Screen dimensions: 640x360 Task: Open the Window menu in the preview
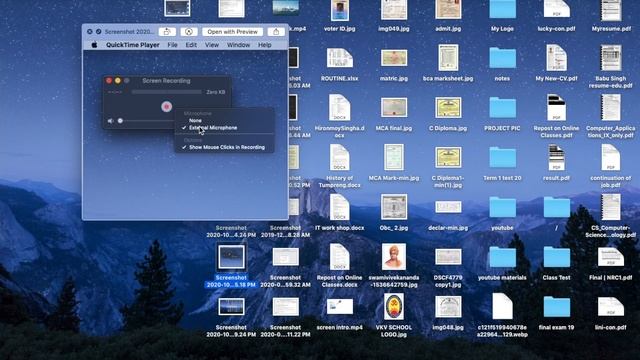pyautogui.click(x=238, y=45)
